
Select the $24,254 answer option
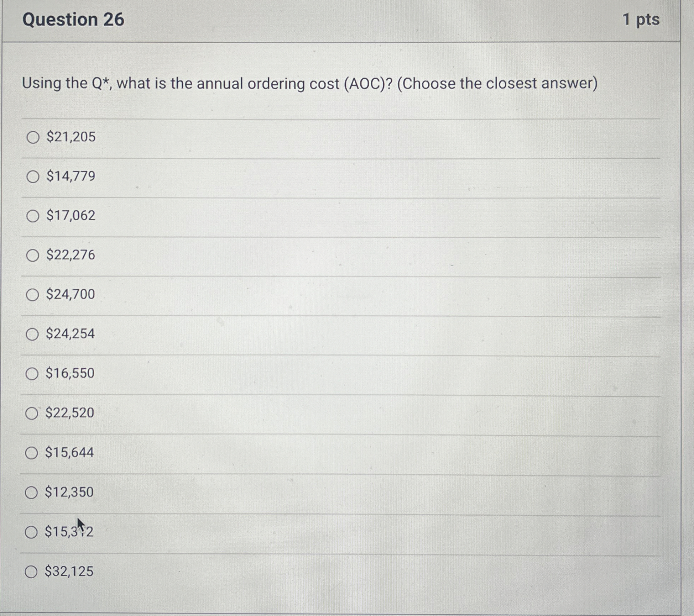(x=33, y=334)
